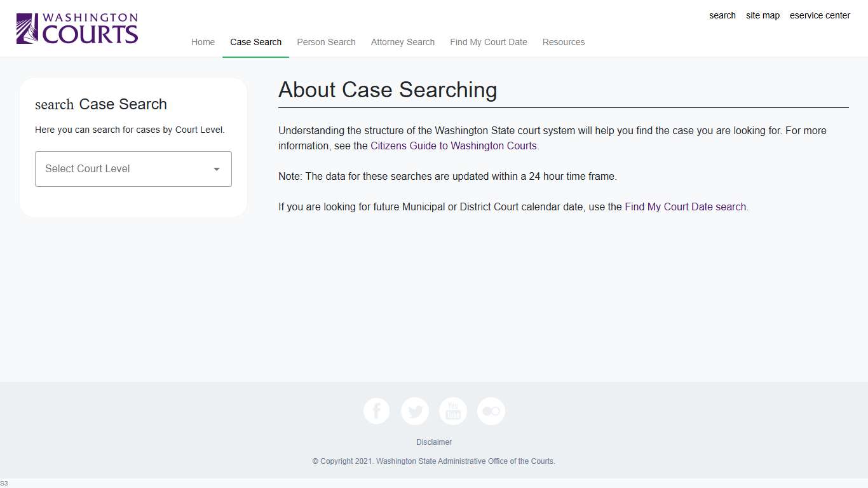Click the Find My Court Date search link
868x488 pixels.
coord(685,207)
